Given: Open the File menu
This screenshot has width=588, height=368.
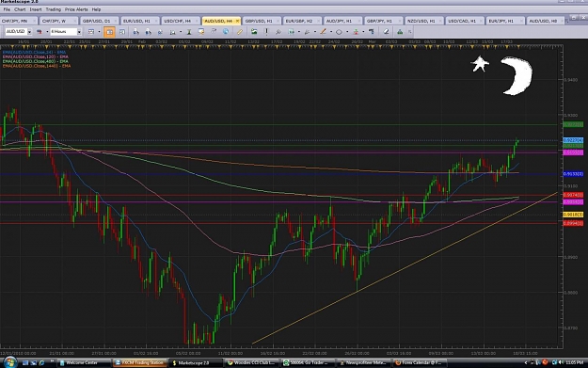Looking at the screenshot, I should pos(7,9).
